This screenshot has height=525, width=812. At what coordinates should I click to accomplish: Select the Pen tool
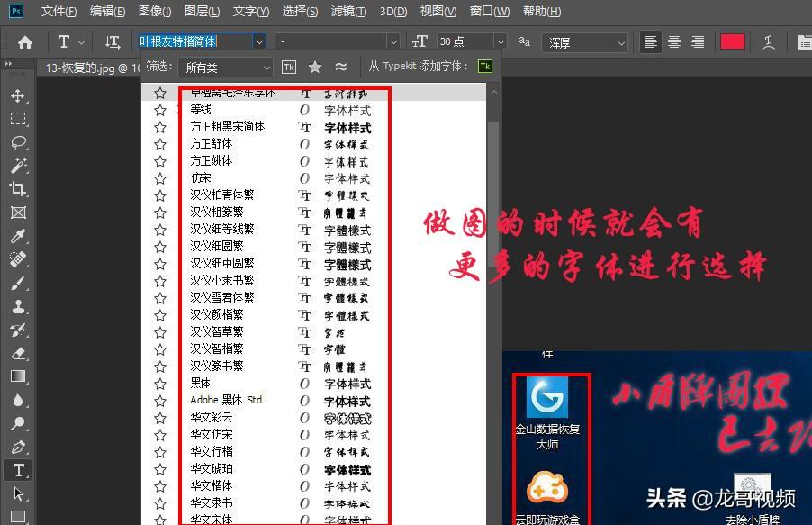[x=18, y=447]
